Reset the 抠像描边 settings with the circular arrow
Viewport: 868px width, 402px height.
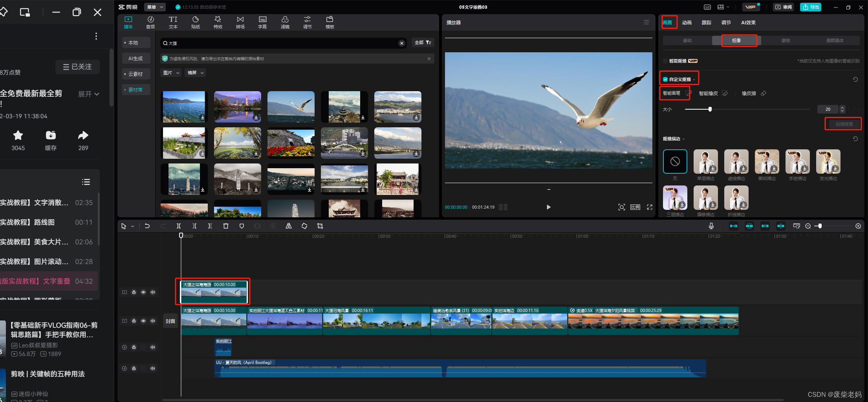(855, 139)
